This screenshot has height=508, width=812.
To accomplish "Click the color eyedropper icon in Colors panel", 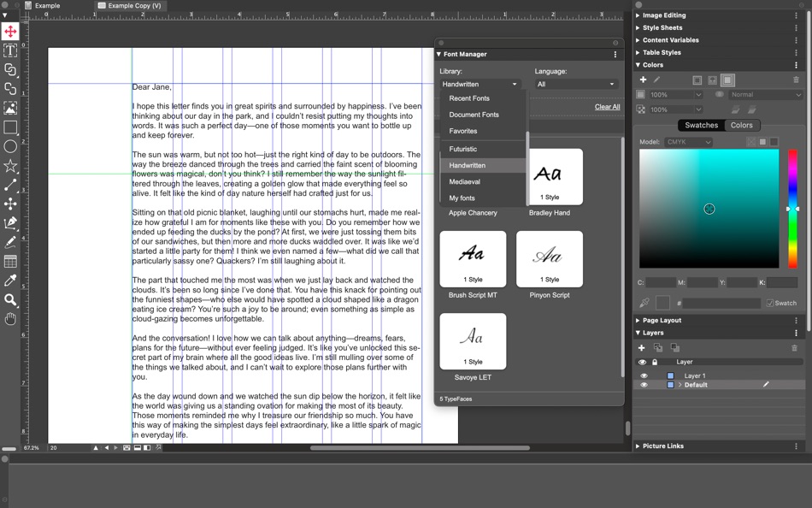I will 644,303.
